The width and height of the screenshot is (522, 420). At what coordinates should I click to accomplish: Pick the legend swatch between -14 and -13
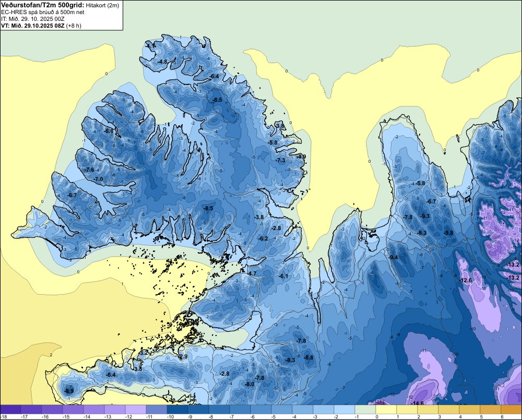point(94,410)
